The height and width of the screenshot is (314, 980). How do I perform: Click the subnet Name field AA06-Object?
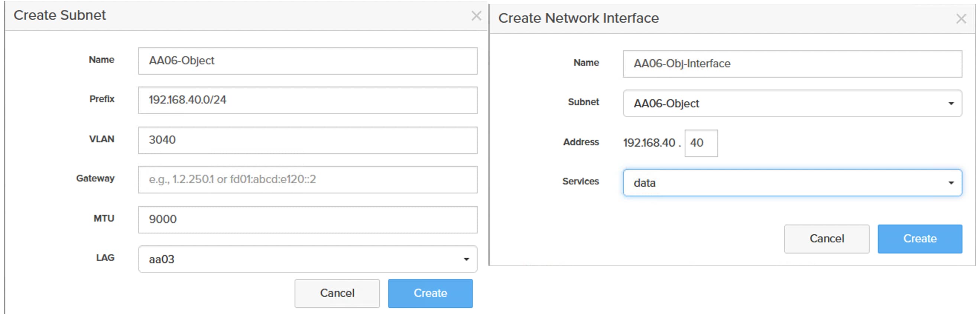[307, 61]
